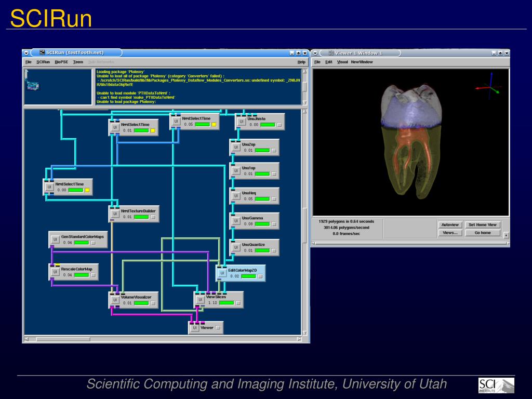Click the log pane scroll-down arrow
Viewport: 532px width, 399px height.
[x=304, y=102]
